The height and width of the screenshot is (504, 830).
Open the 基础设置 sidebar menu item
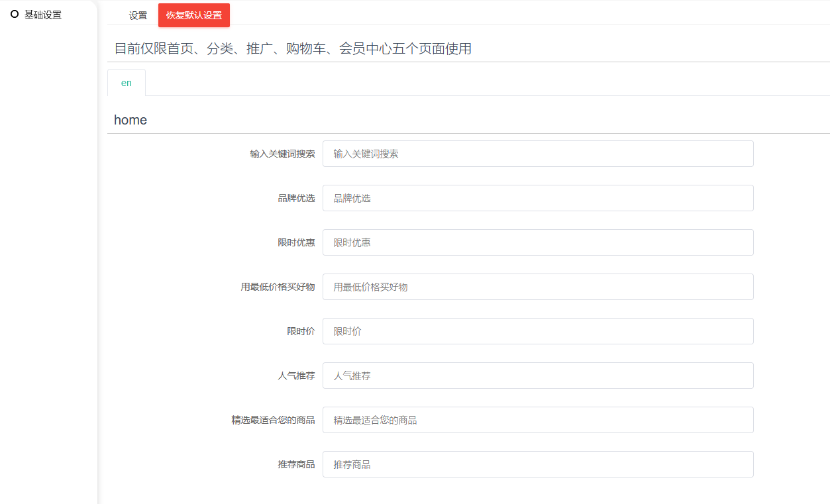[x=42, y=15]
